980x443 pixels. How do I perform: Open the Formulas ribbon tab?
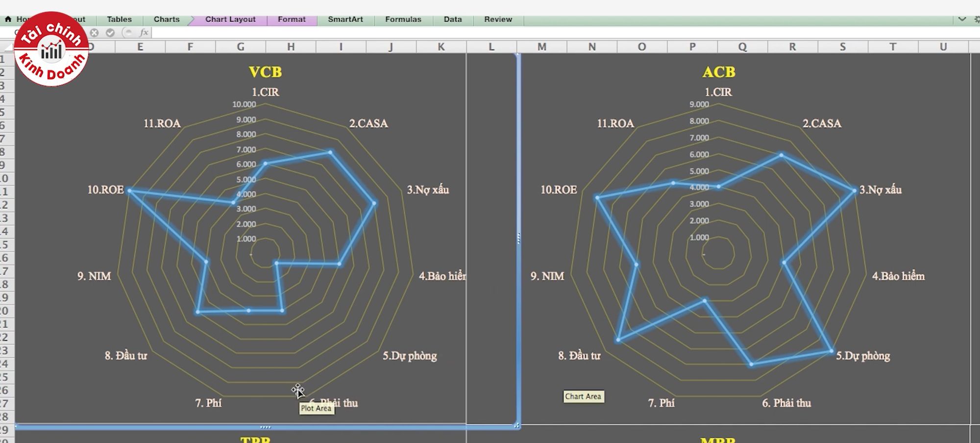tap(403, 19)
